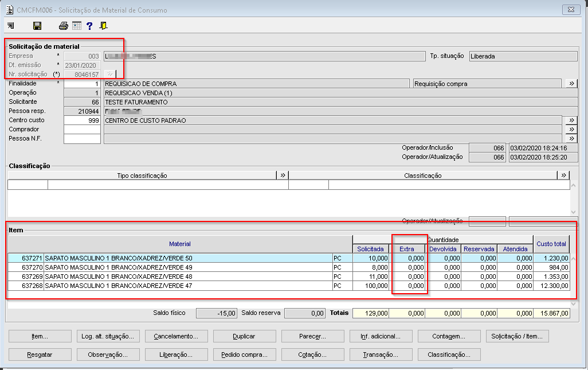The width and height of the screenshot is (588, 370).
Task: Click the Solicitante field showing 66
Action: (82, 102)
